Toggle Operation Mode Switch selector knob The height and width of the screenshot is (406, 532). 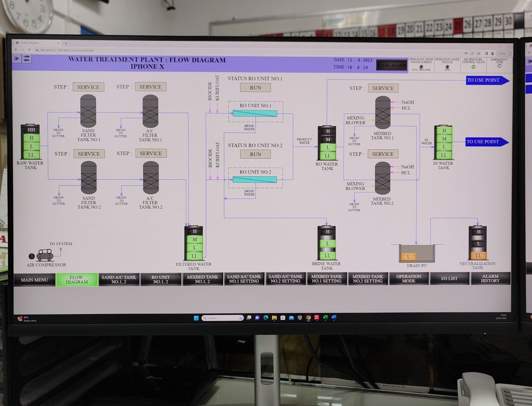click(447, 67)
